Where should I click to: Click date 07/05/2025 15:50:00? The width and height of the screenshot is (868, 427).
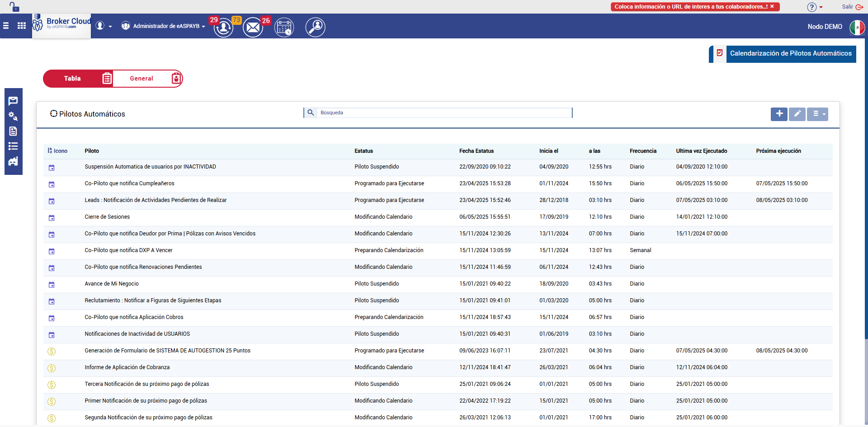click(782, 183)
